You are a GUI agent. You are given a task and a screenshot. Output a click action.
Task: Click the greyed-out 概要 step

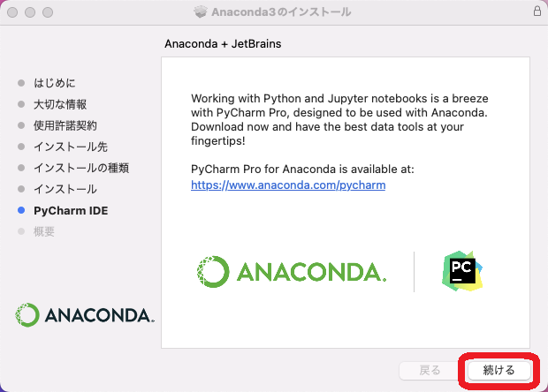(x=44, y=231)
